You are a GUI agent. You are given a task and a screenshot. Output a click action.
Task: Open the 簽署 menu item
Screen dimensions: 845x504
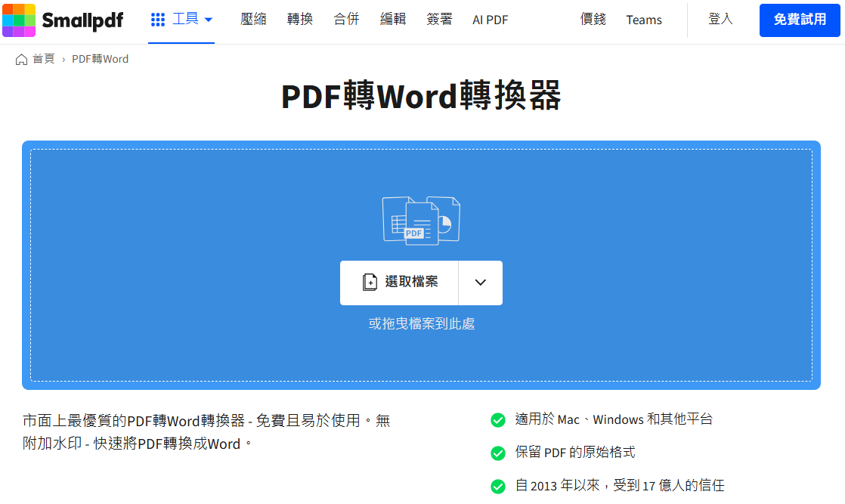tap(439, 20)
